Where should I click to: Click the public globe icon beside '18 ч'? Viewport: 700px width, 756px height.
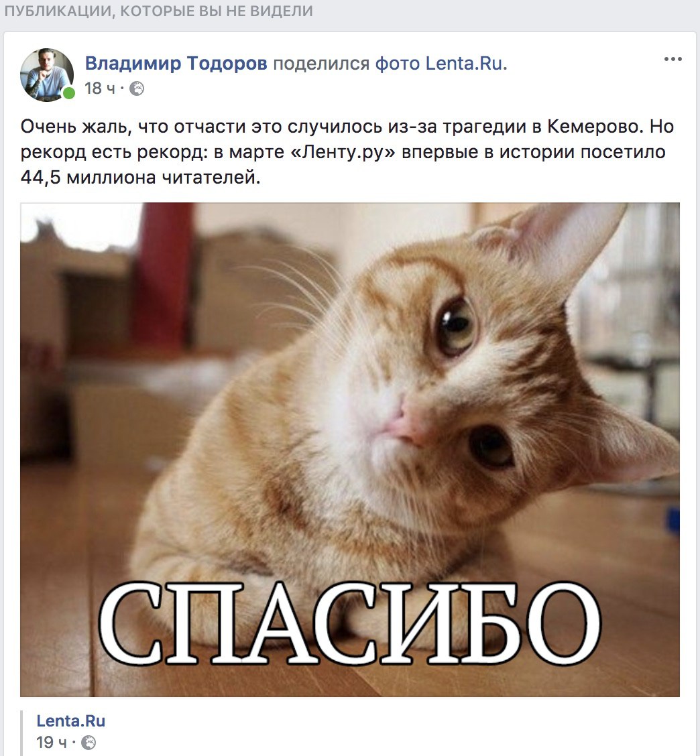tap(137, 88)
